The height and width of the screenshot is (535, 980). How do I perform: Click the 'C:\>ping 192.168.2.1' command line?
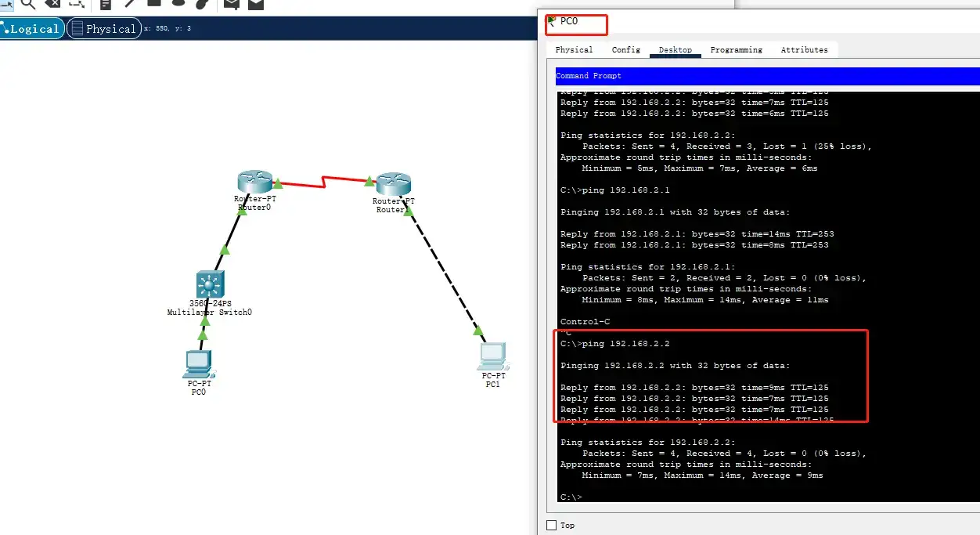coord(615,190)
